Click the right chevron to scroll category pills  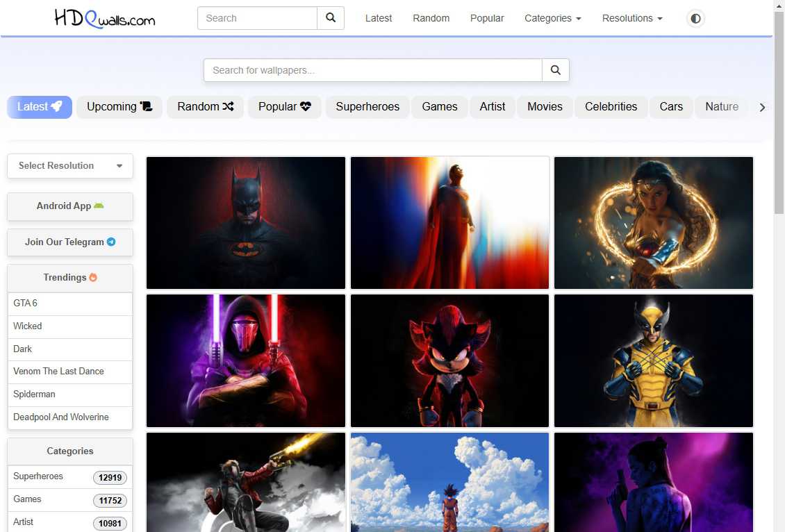[x=762, y=107]
